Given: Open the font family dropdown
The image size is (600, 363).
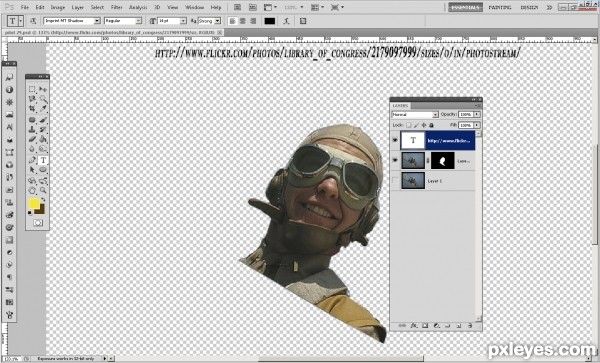Looking at the screenshot, I should 97,21.
